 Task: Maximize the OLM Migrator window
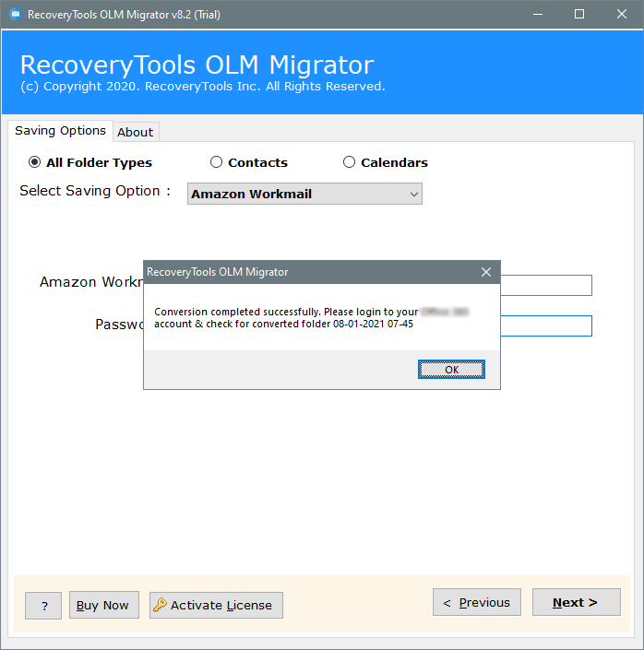579,14
